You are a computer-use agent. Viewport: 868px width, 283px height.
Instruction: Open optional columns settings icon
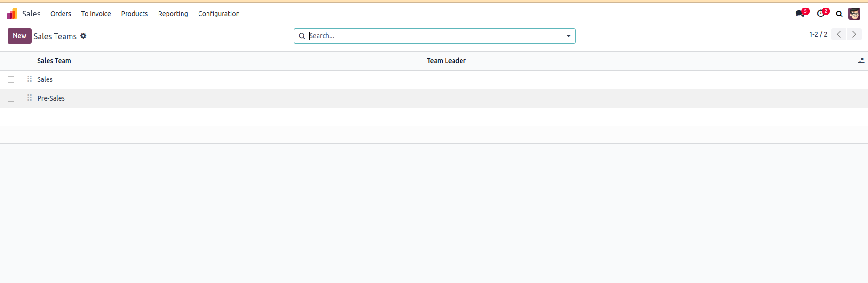coord(861,61)
